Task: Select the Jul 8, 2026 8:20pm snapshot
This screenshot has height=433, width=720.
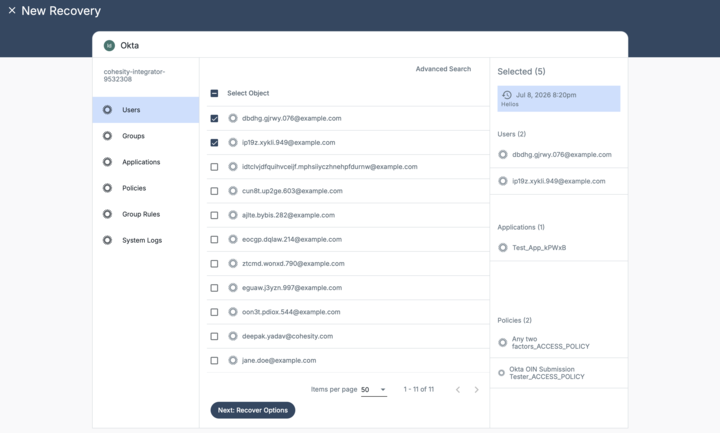Action: click(558, 99)
